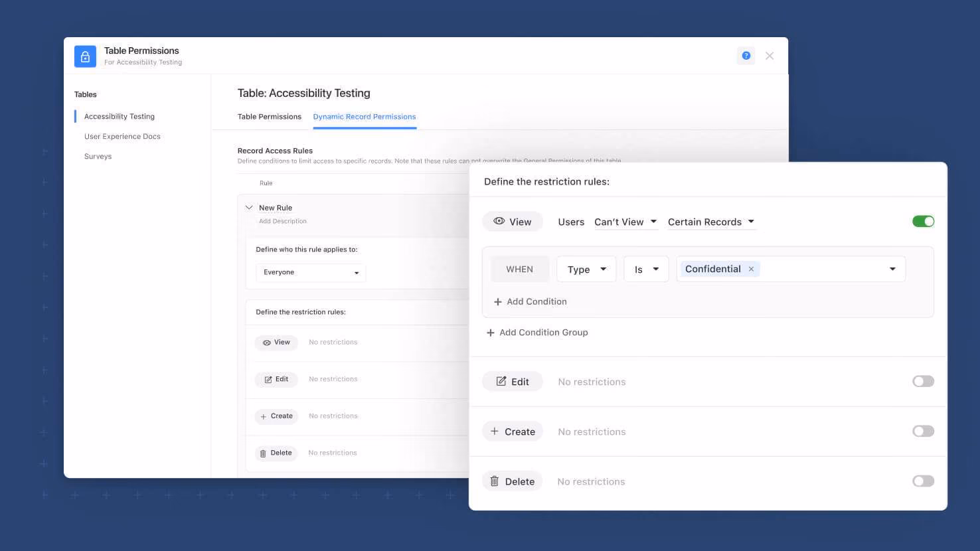Click the plus icon beside Add Condition Group
Viewport: 980px width, 551px height.
pyautogui.click(x=491, y=333)
